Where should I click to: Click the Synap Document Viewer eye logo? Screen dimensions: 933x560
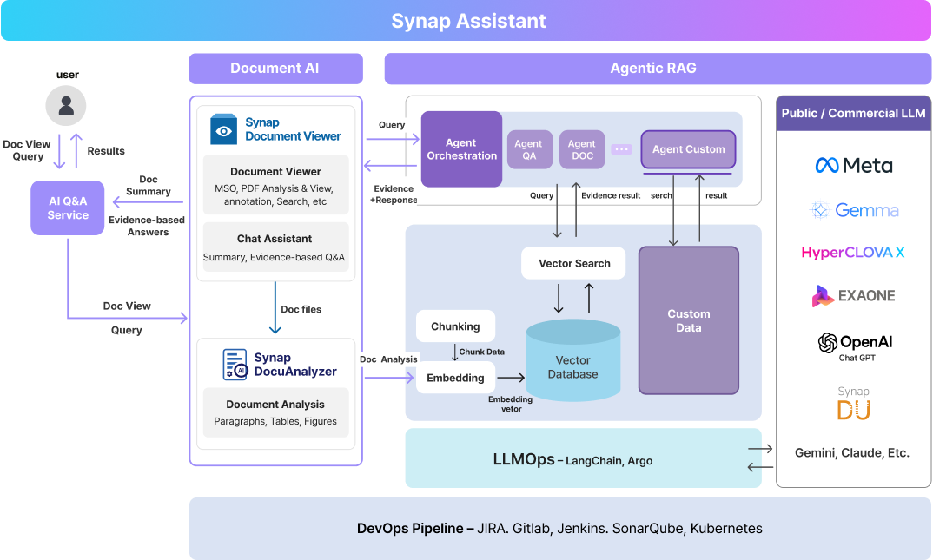point(224,129)
